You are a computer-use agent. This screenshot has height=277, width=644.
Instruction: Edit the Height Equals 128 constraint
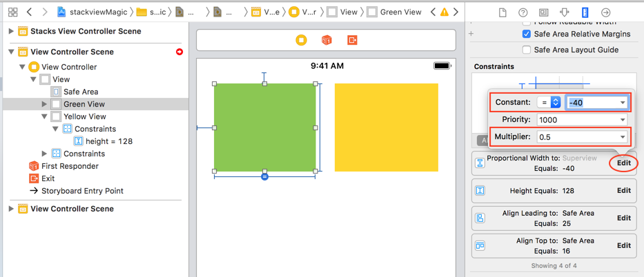point(623,191)
